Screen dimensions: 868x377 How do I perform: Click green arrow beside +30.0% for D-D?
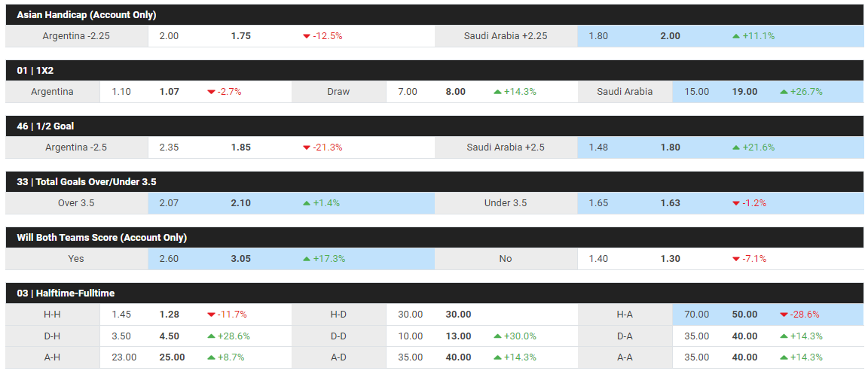497,336
